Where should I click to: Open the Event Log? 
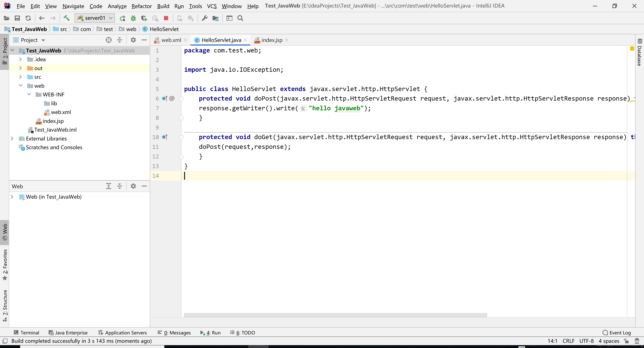pos(617,333)
